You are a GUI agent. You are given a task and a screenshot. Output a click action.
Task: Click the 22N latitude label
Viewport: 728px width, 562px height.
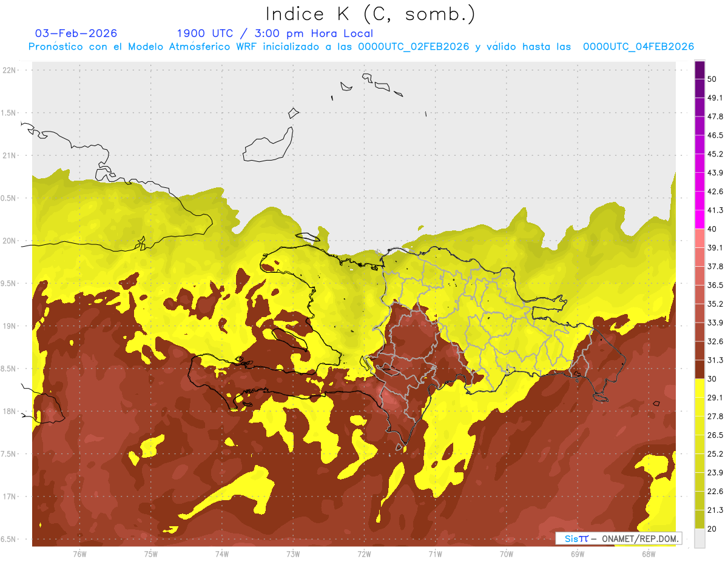(x=10, y=70)
